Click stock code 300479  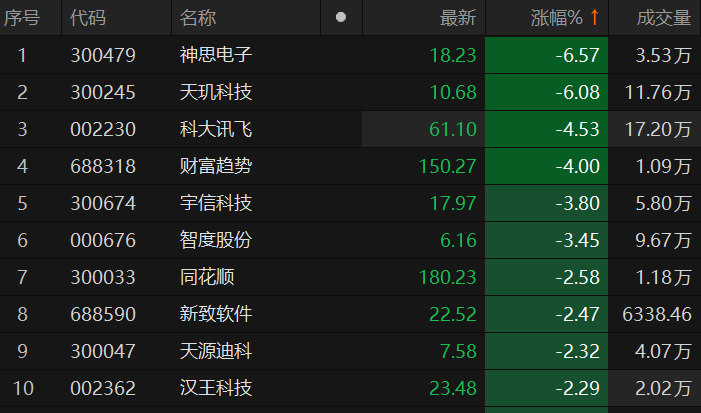(x=103, y=55)
